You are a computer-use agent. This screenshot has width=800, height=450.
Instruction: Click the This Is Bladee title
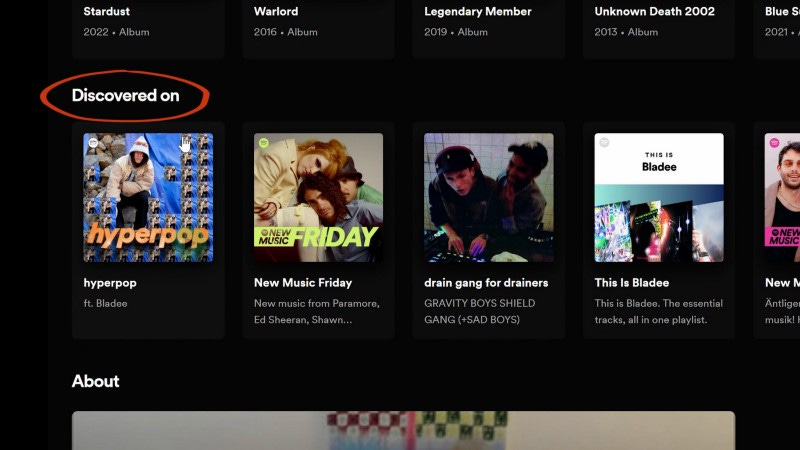pos(632,283)
